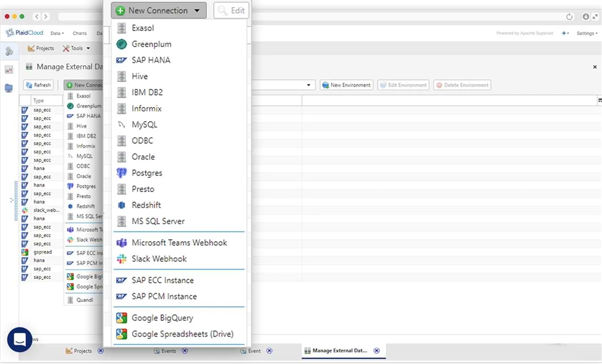The image size is (602, 364).
Task: Click the Postgres elephant icon in enlarged menu
Action: point(121,173)
